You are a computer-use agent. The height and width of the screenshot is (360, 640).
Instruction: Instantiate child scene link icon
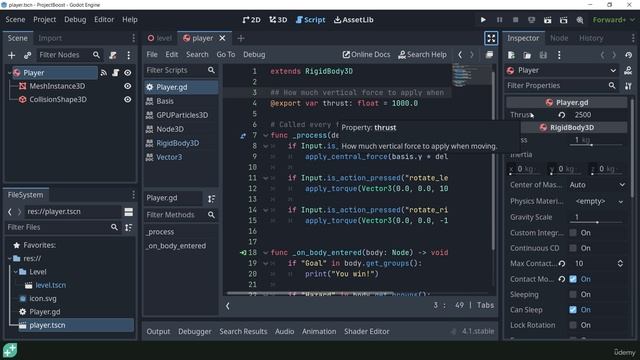[27, 55]
